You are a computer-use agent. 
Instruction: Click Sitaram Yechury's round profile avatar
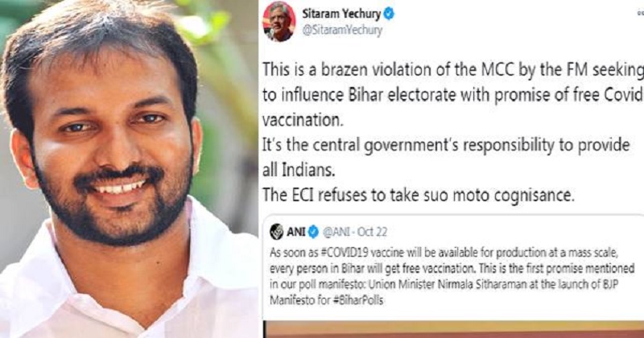(279, 22)
